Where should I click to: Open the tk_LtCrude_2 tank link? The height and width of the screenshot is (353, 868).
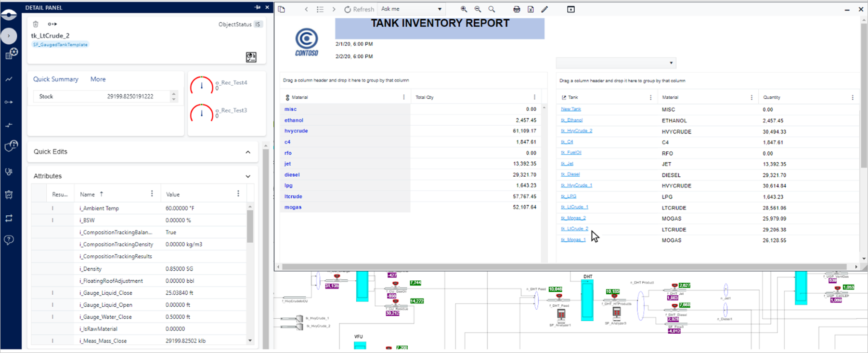[574, 229]
